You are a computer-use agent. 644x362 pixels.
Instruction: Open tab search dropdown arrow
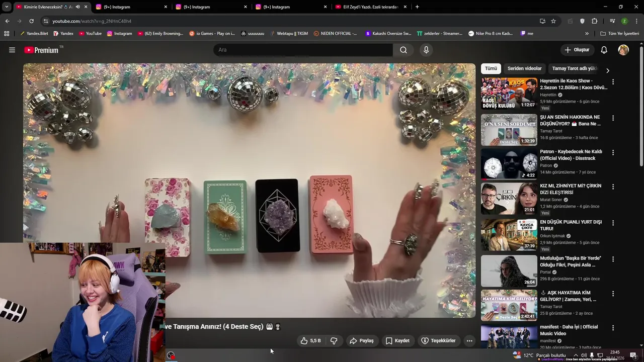click(7, 7)
